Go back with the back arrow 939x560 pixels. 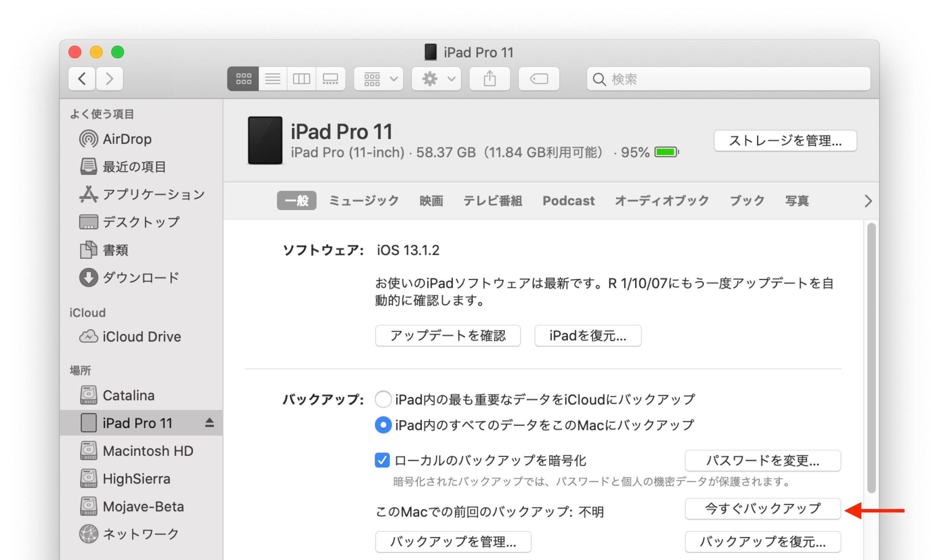tap(81, 79)
